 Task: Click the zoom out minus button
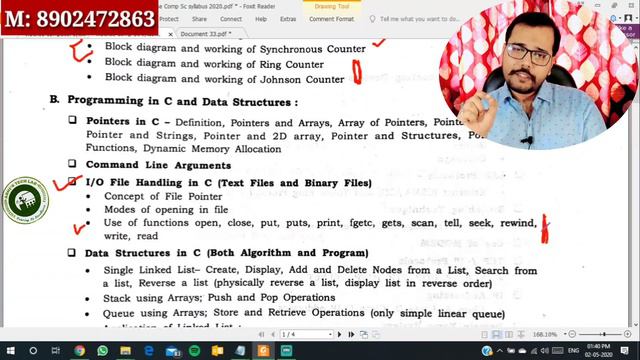point(572,334)
